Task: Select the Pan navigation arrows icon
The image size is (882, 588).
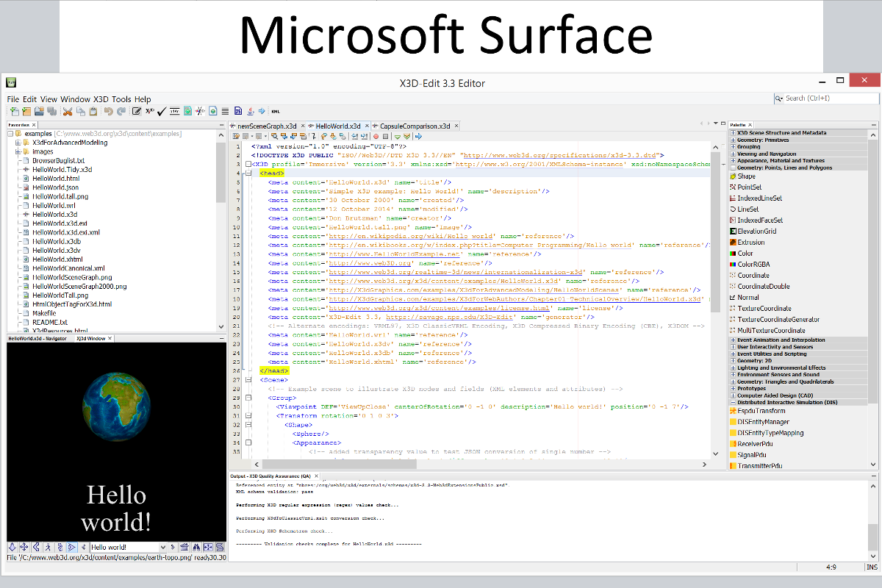Action: pos(24,548)
